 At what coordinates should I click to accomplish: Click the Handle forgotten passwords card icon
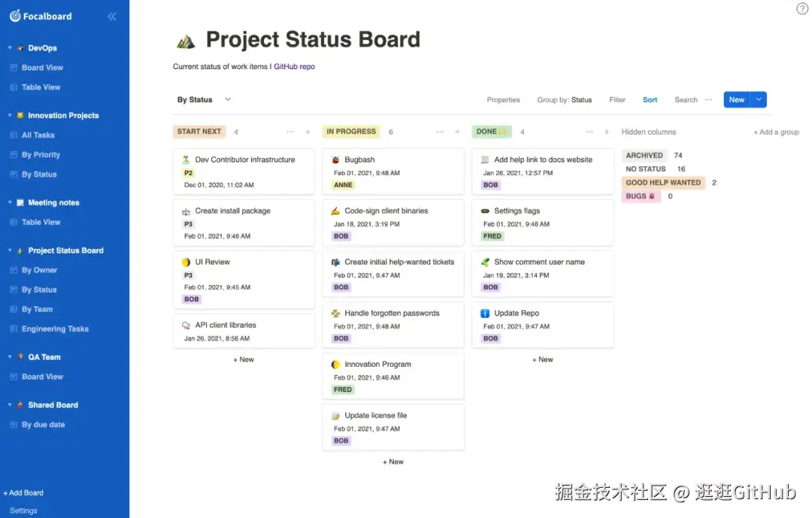335,314
